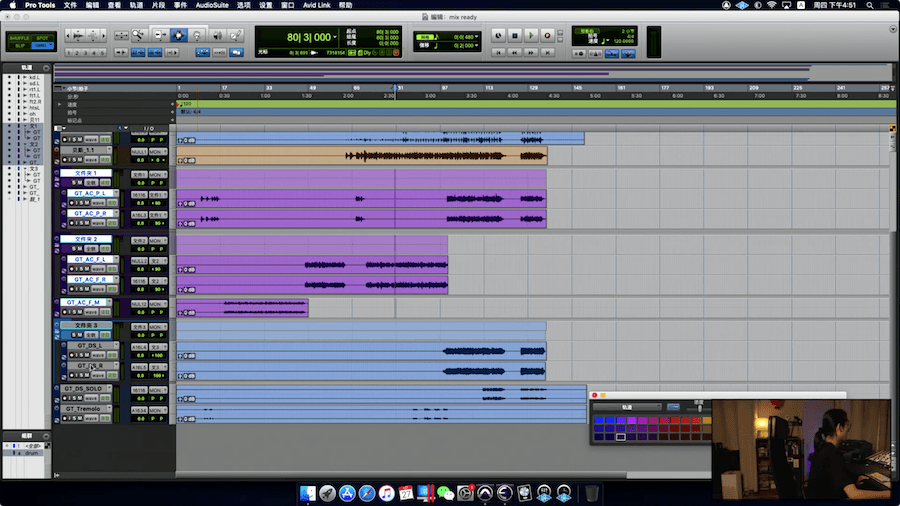The height and width of the screenshot is (506, 900).
Task: Click input selector on GT_AC_P_R track
Action: click(139, 215)
